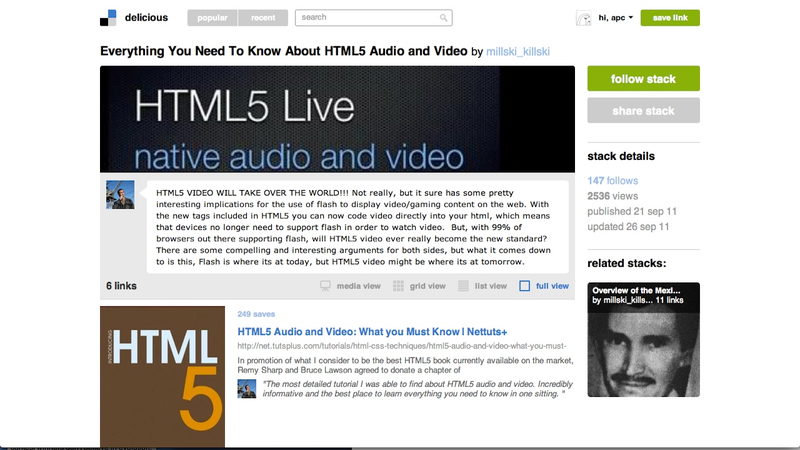Viewport: 800px width, 450px height.
Task: Open 'HTML5 Audio and Video: What you Must Know' link
Action: pyautogui.click(x=372, y=332)
